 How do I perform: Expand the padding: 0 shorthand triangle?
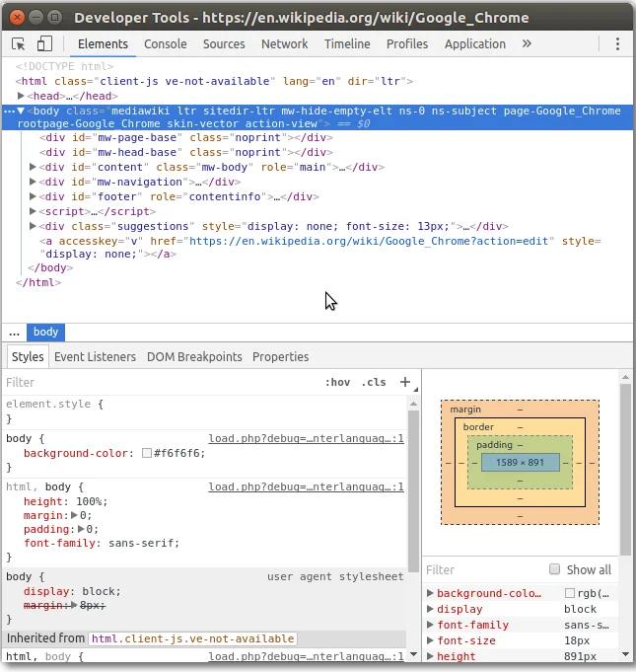click(x=81, y=529)
